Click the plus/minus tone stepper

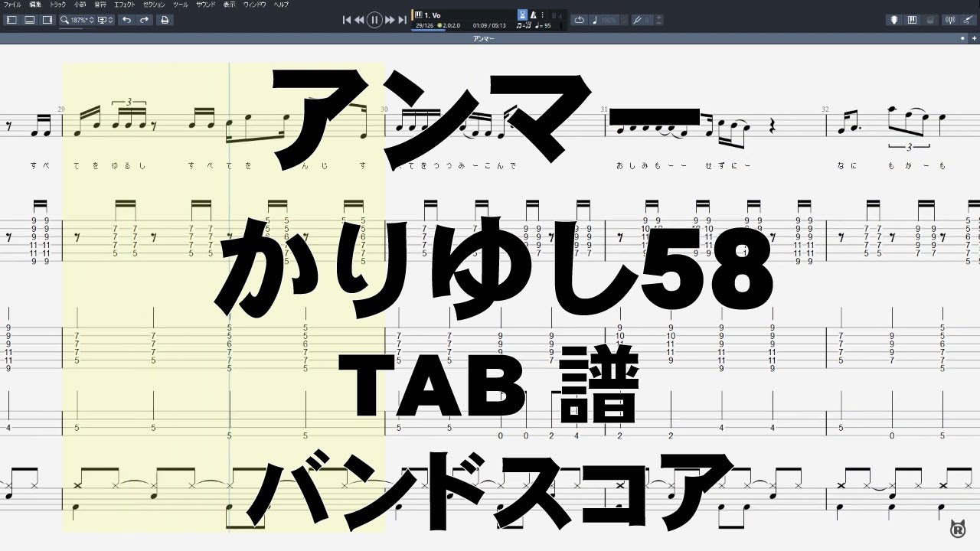tap(659, 20)
